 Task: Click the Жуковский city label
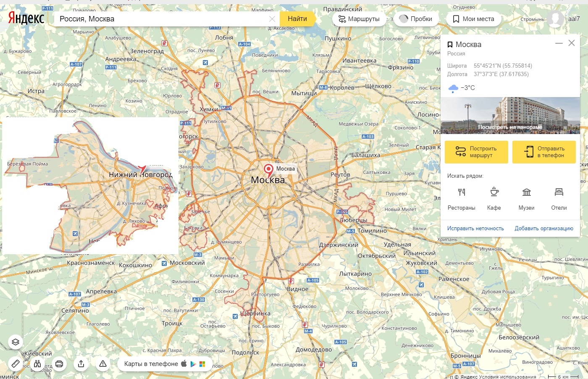(421, 263)
